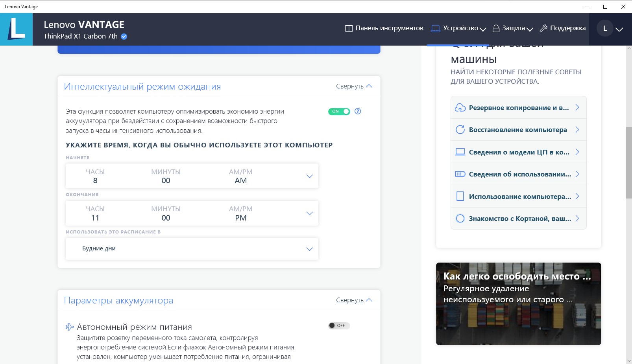Open the Устройство menu
Screen dimensions: 632x364
click(x=459, y=28)
